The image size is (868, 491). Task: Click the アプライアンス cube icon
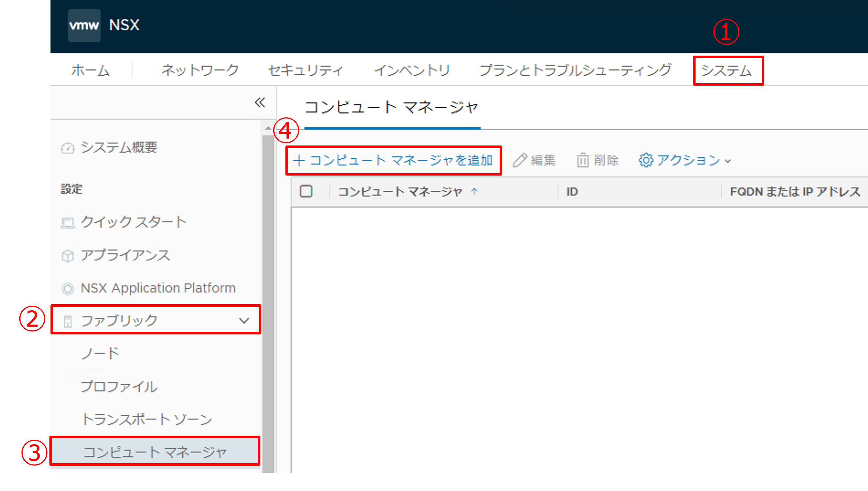68,256
